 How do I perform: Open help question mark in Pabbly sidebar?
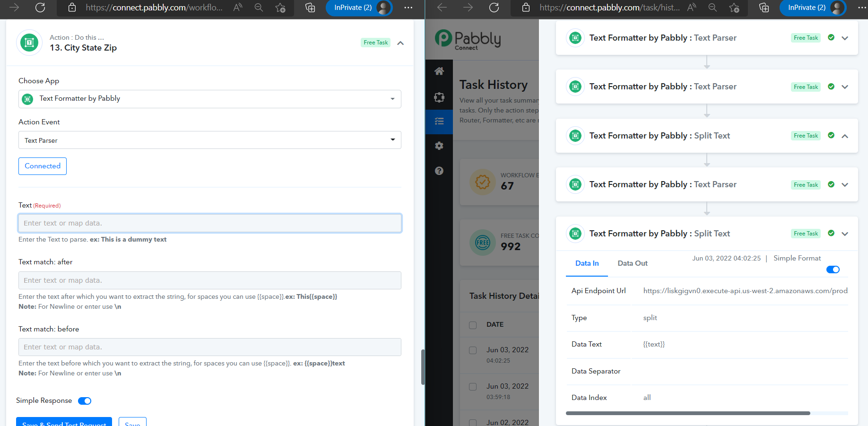coord(439,171)
